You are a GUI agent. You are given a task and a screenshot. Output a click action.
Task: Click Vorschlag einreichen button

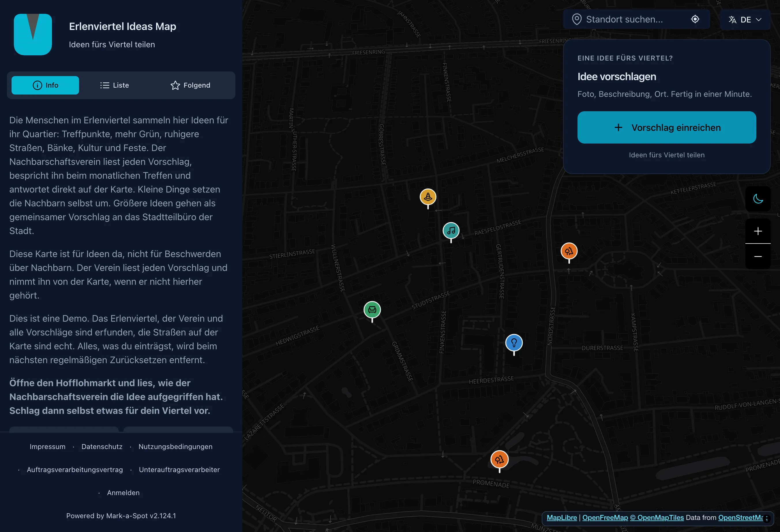click(x=667, y=127)
